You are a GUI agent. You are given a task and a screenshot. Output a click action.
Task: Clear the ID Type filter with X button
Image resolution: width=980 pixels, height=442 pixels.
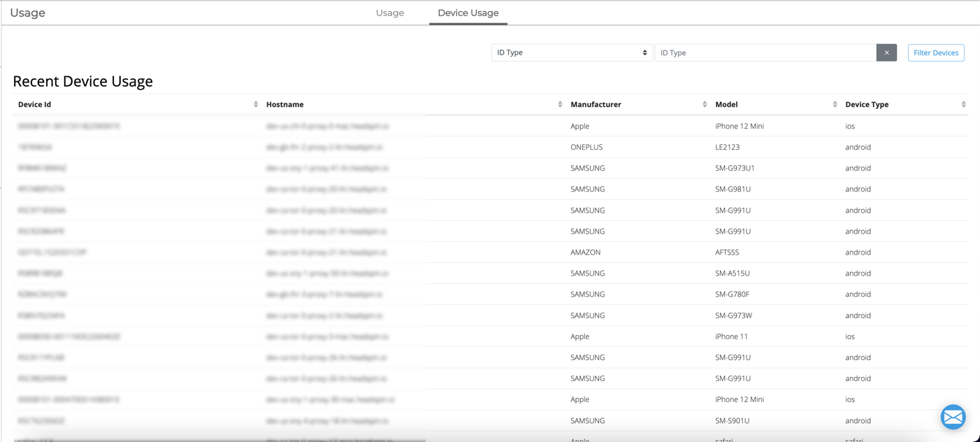click(x=886, y=52)
